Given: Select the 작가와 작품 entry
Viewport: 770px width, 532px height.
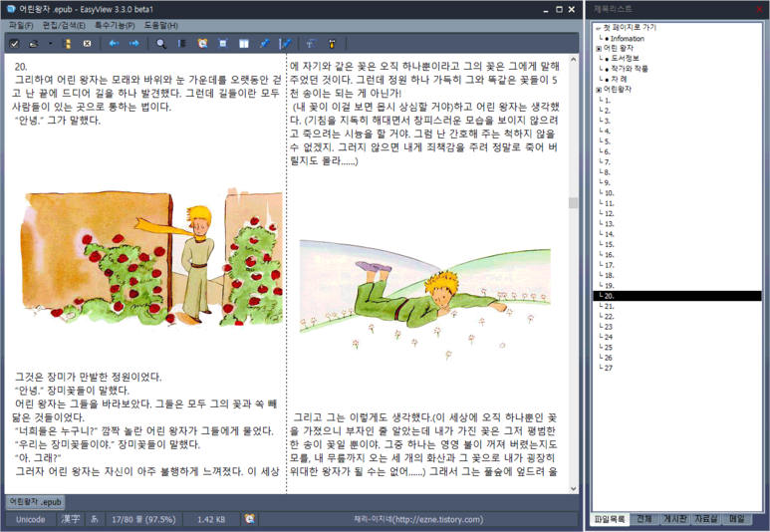Looking at the screenshot, I should coord(630,69).
